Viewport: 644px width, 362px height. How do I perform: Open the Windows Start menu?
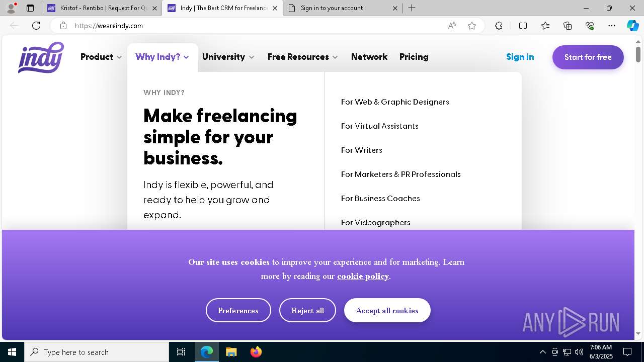[12, 352]
